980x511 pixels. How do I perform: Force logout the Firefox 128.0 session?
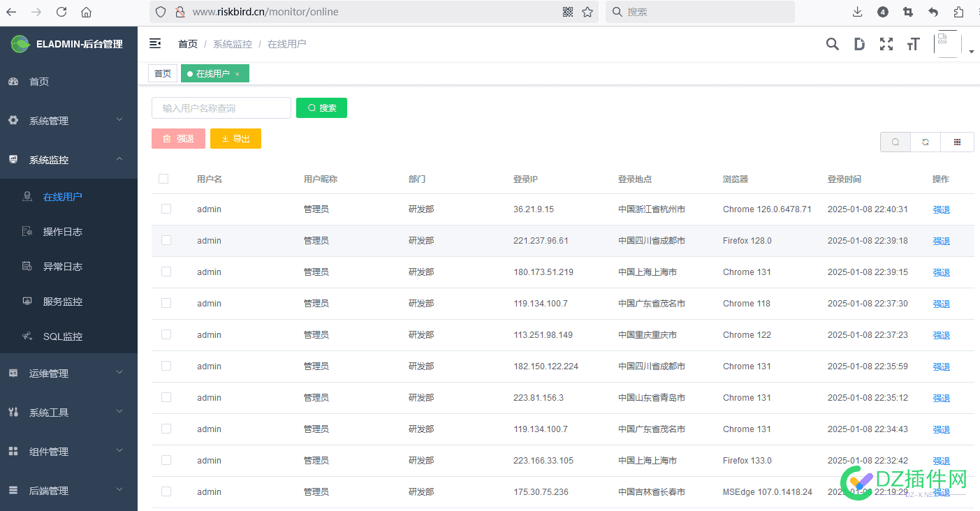(x=942, y=241)
